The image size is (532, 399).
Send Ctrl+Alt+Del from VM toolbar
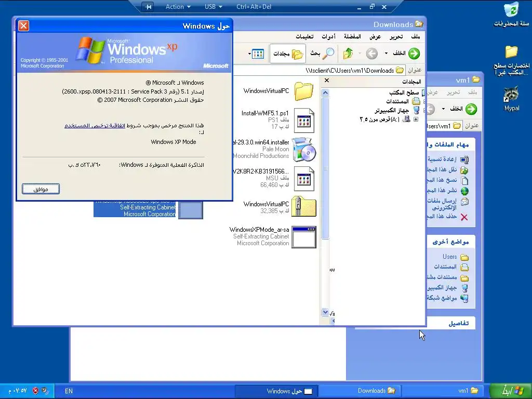(x=254, y=7)
